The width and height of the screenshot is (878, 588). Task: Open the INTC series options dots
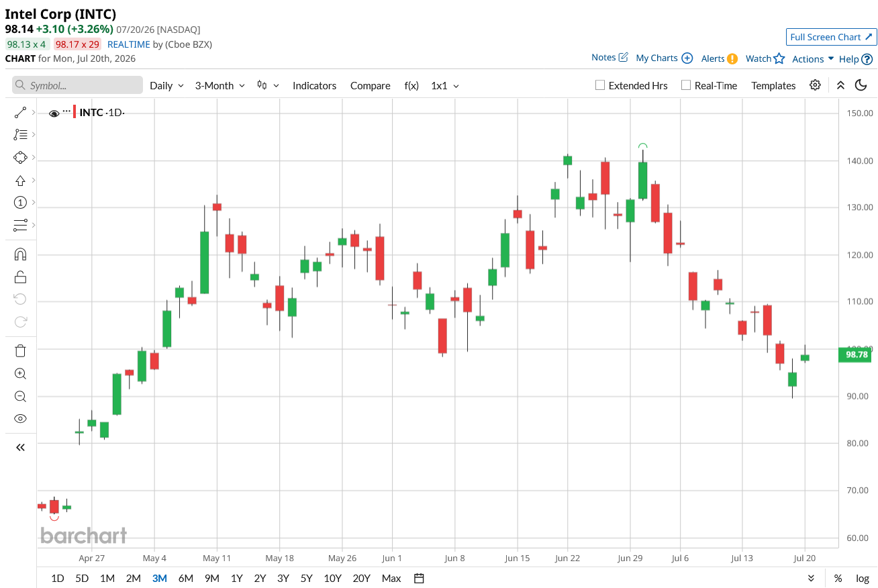click(66, 111)
